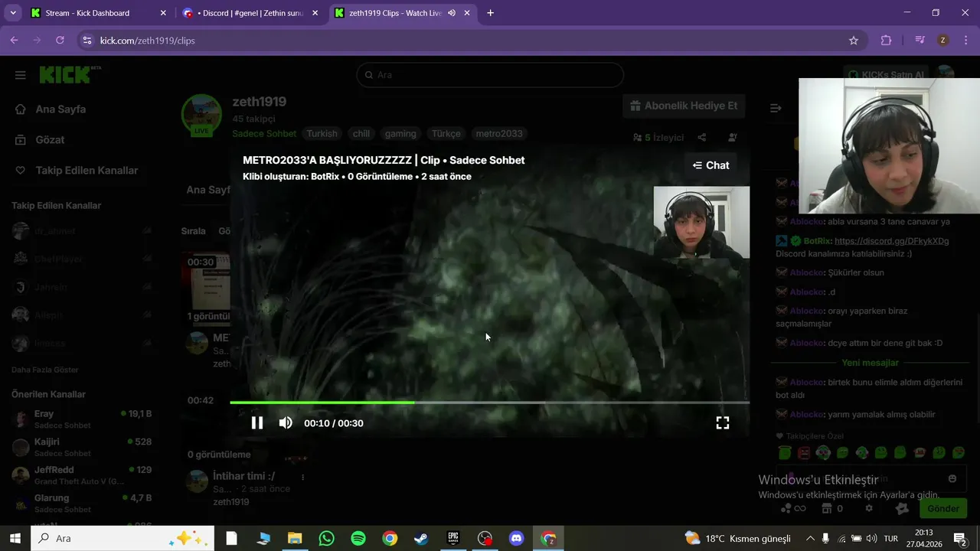Open options for the 'İntihar timi :/' clip

(303, 477)
